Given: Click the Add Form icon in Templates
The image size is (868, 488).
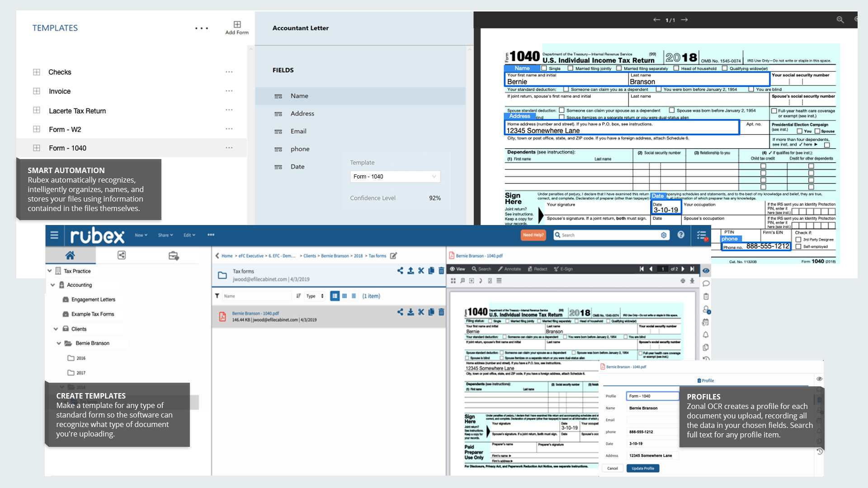Looking at the screenshot, I should coord(237,24).
